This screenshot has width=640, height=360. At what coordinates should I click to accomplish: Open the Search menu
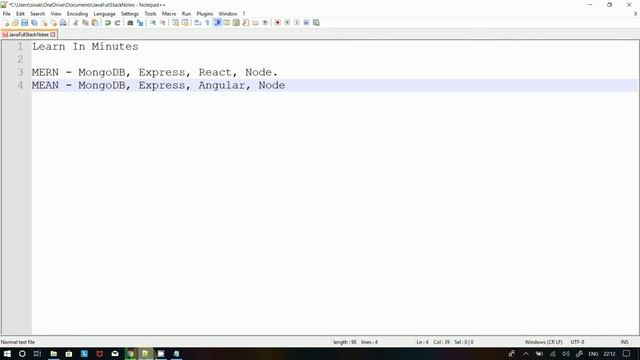tap(38, 13)
